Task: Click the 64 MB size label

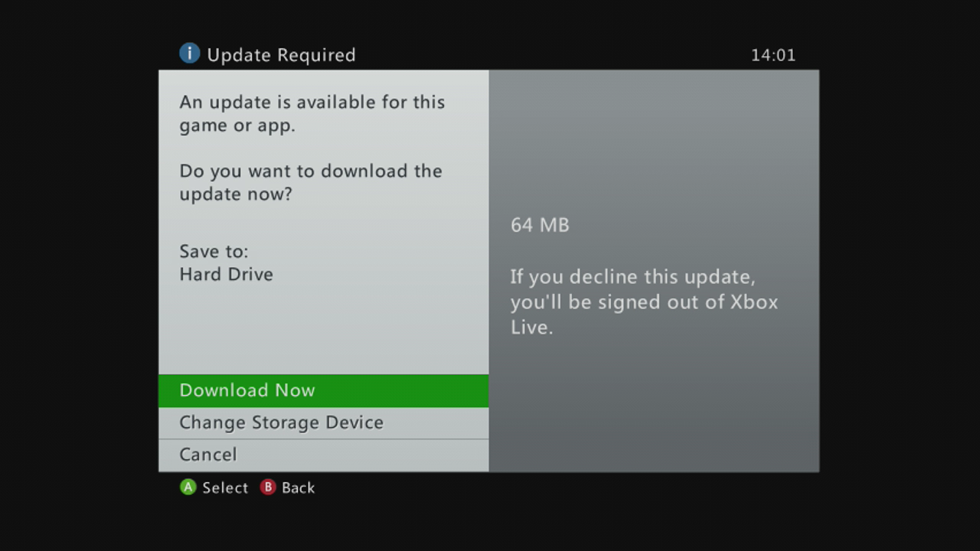Action: click(540, 225)
